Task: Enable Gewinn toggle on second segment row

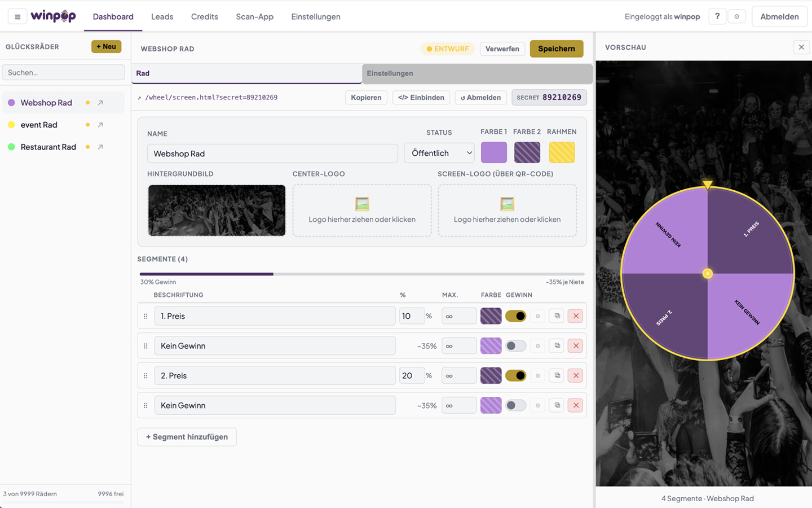Action: click(x=515, y=346)
